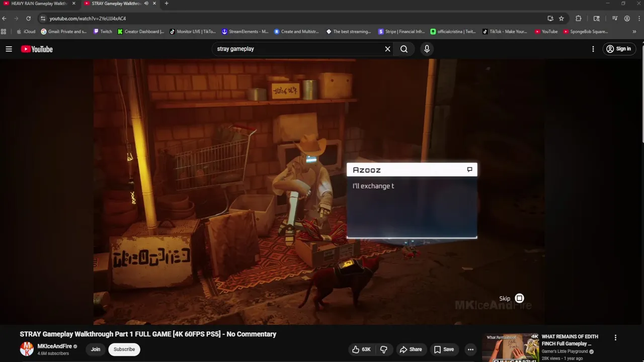Open What Remains of Edith Finch thumbnail
644x362 pixels.
pyautogui.click(x=510, y=347)
